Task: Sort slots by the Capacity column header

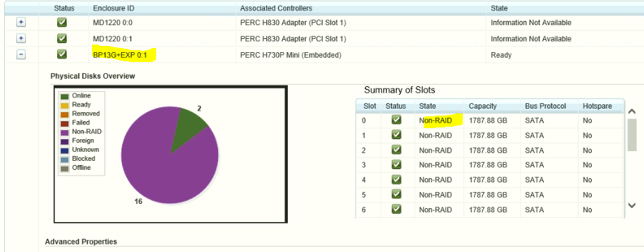Action: tap(482, 106)
